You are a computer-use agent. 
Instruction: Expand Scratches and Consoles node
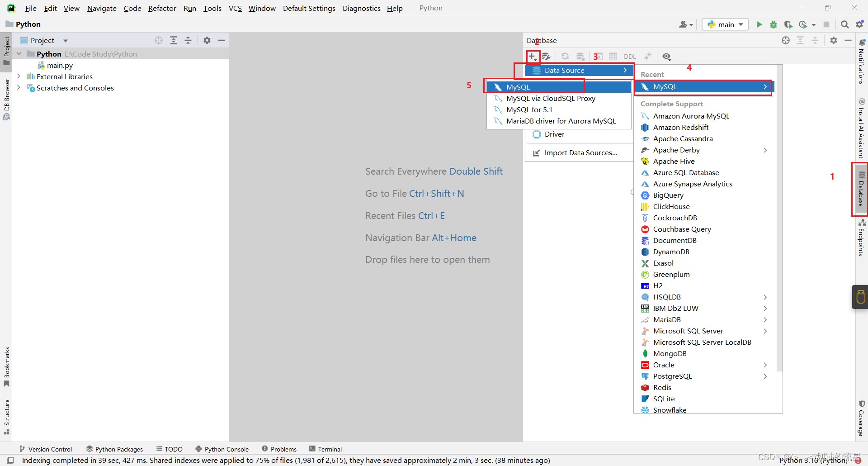(x=19, y=88)
